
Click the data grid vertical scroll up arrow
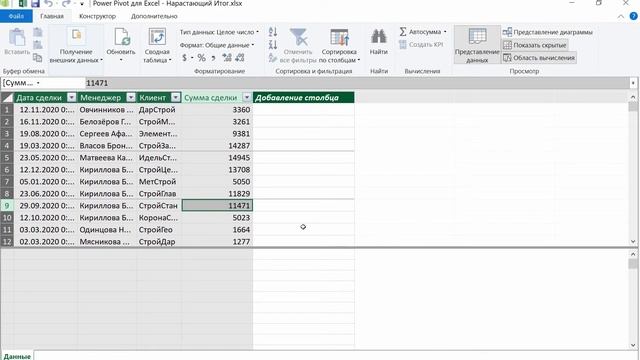click(x=633, y=97)
